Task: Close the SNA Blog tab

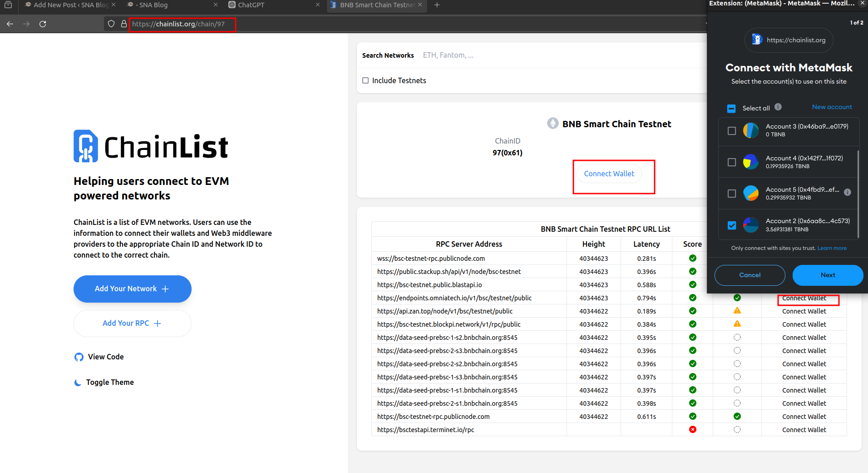Action: (x=216, y=5)
